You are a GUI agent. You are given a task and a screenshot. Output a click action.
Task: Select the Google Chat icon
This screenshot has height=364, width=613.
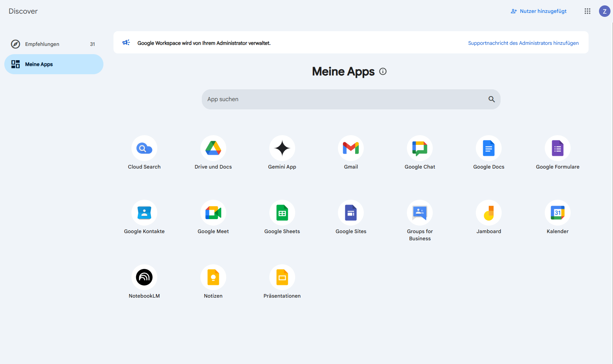tap(420, 148)
